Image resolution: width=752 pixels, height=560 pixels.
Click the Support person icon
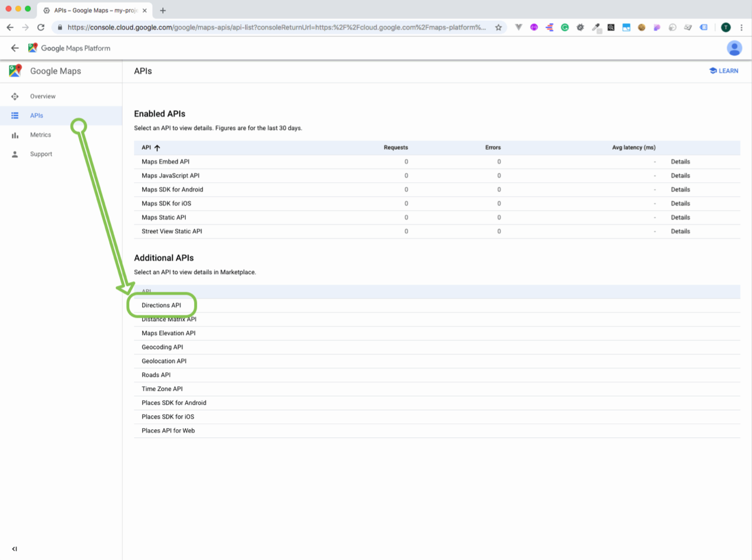pyautogui.click(x=15, y=154)
